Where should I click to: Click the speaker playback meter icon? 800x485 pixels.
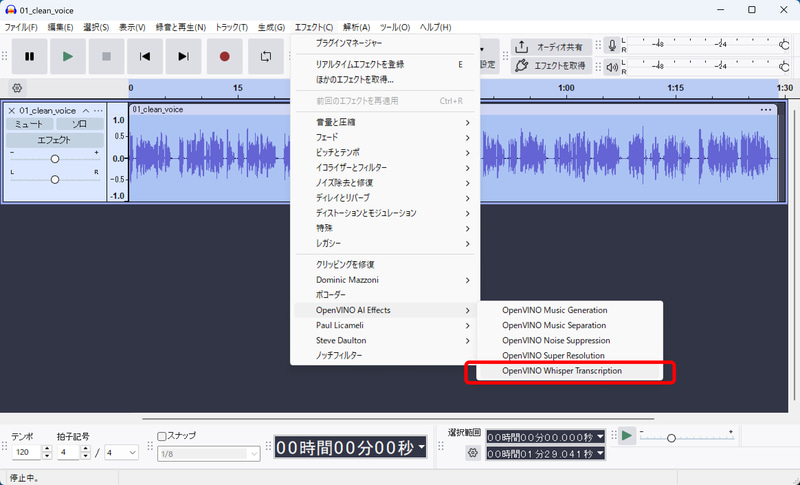click(x=612, y=67)
